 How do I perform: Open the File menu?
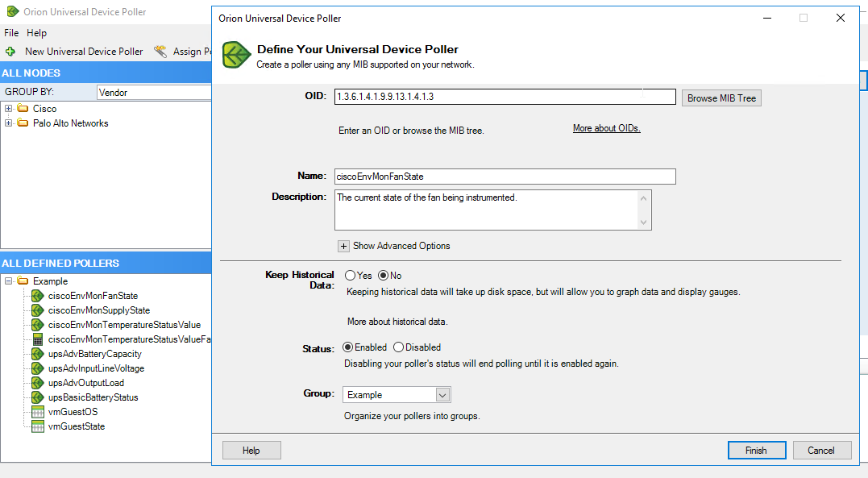point(11,33)
